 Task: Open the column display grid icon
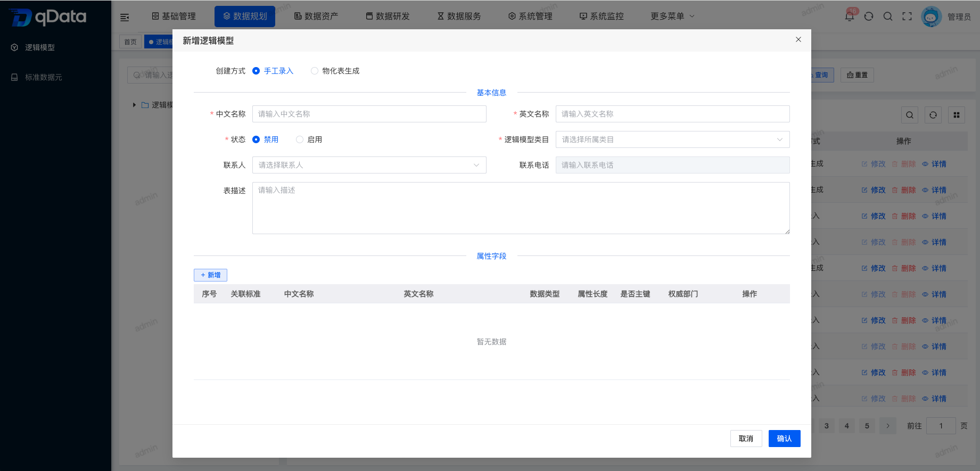click(957, 115)
